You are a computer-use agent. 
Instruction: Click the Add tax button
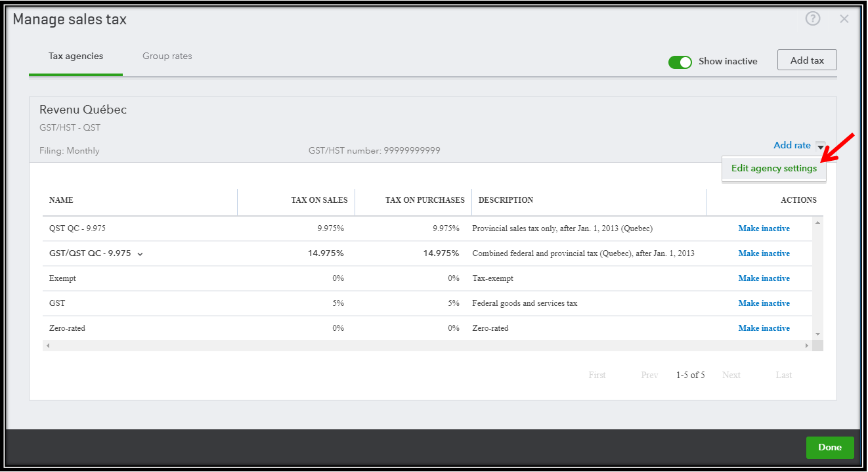tap(807, 60)
